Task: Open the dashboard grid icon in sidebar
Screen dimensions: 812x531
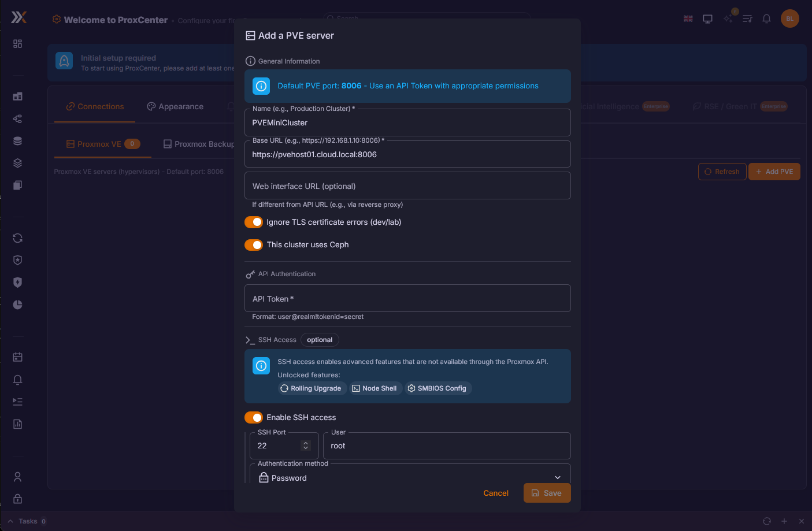Action: (18, 44)
